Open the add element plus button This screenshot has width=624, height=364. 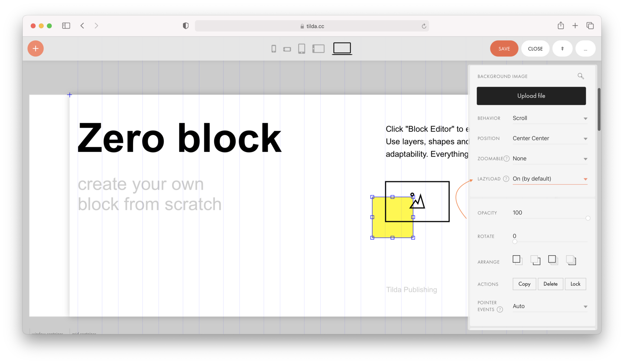[35, 48]
